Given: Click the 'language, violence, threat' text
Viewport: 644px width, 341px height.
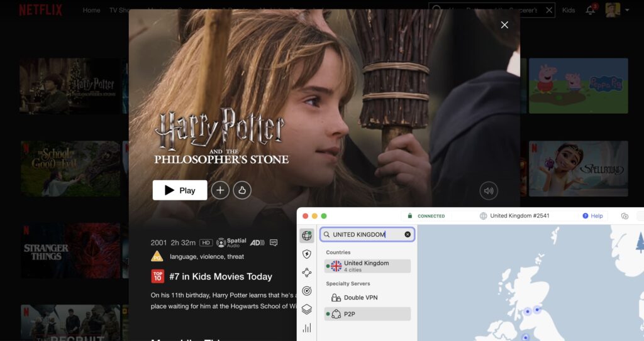Looking at the screenshot, I should 207,256.
